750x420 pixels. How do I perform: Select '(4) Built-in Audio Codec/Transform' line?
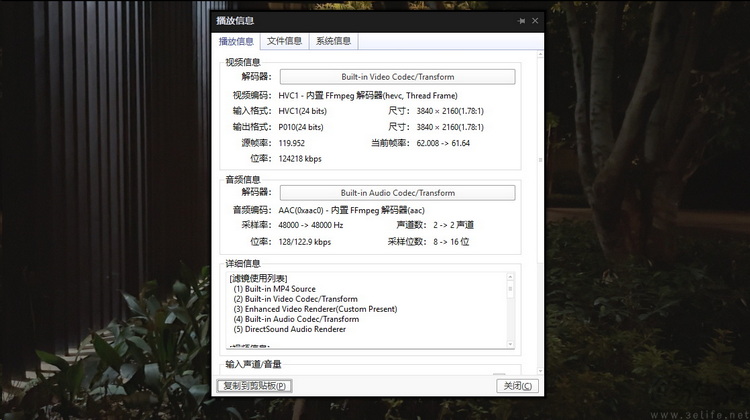(x=296, y=319)
